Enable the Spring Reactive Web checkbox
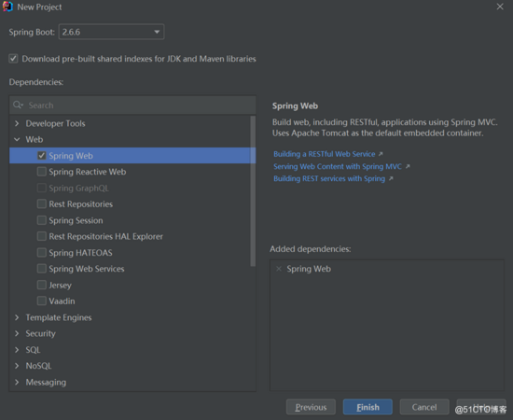Image resolution: width=513 pixels, height=420 pixels. (x=42, y=172)
